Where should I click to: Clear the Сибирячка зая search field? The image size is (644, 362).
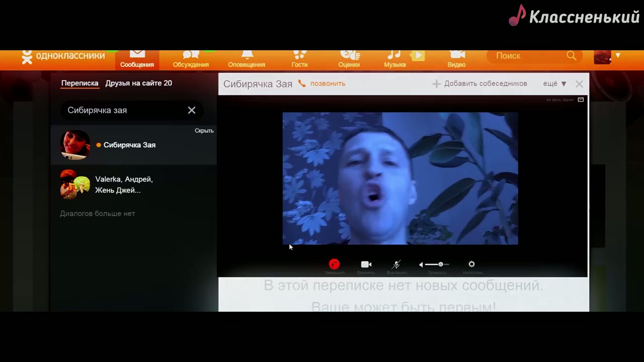click(192, 110)
